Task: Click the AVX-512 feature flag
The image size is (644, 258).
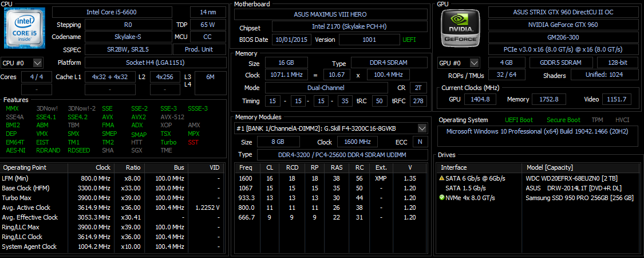Action: (172, 117)
